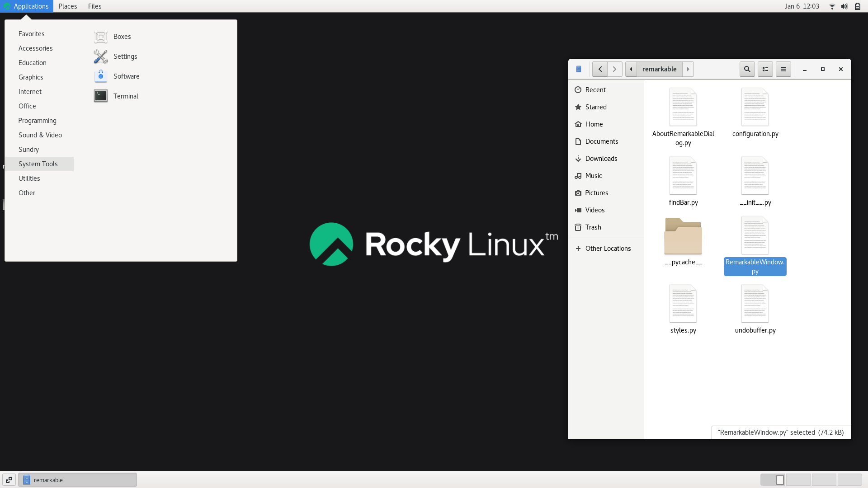868x488 pixels.
Task: Navigate to Starred files location
Action: (595, 107)
